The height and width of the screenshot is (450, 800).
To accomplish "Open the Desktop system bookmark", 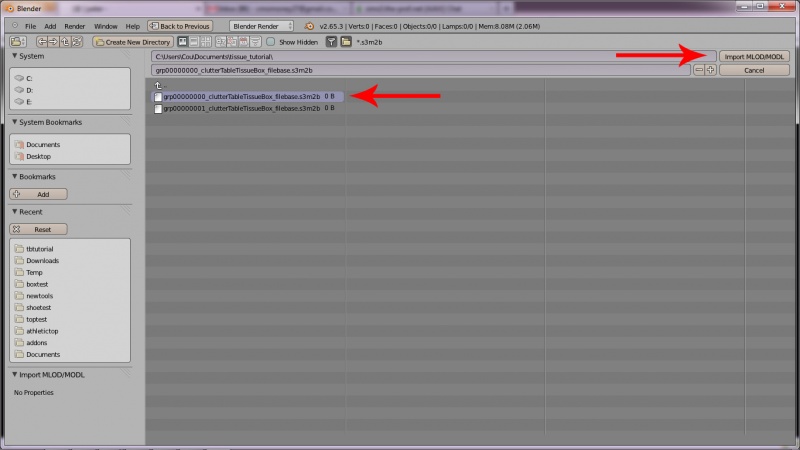I will [38, 156].
